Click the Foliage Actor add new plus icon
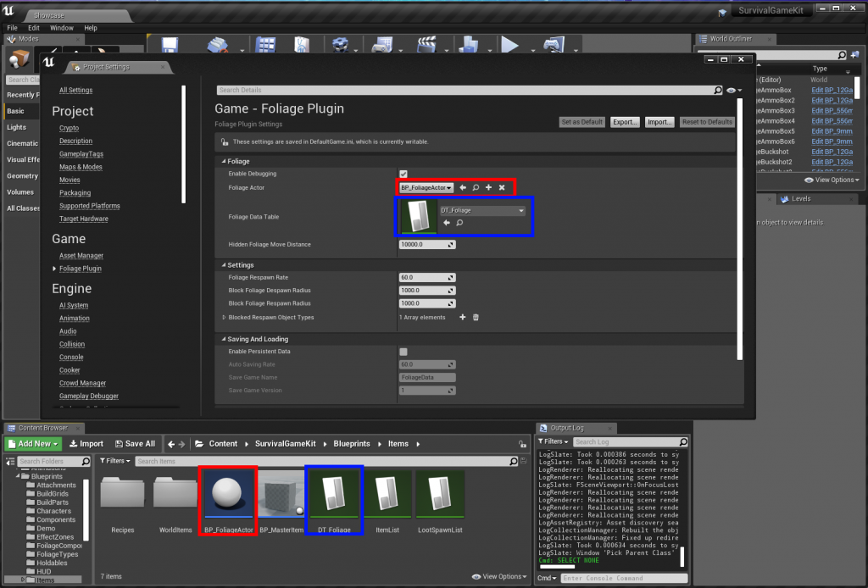The width and height of the screenshot is (868, 588). click(489, 187)
